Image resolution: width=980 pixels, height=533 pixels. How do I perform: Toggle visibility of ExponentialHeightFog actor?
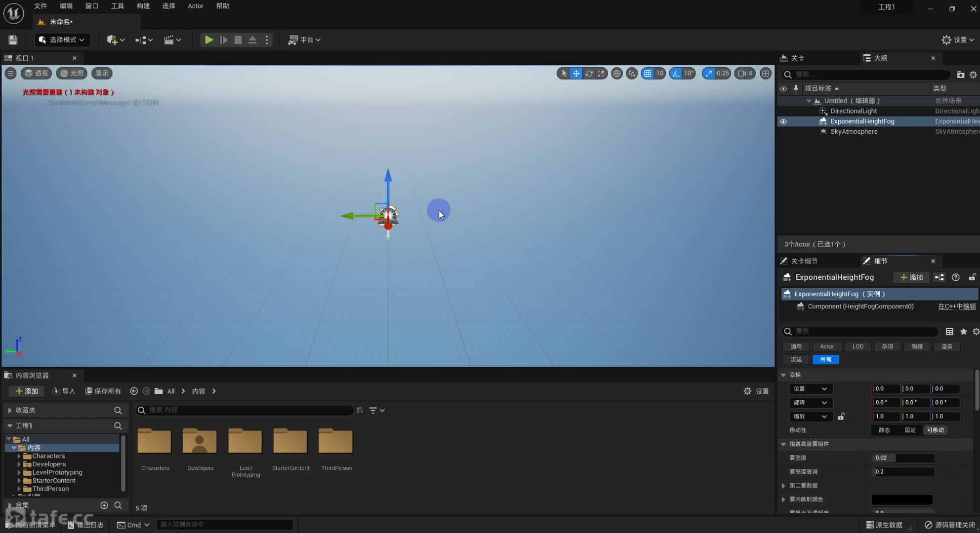(783, 121)
